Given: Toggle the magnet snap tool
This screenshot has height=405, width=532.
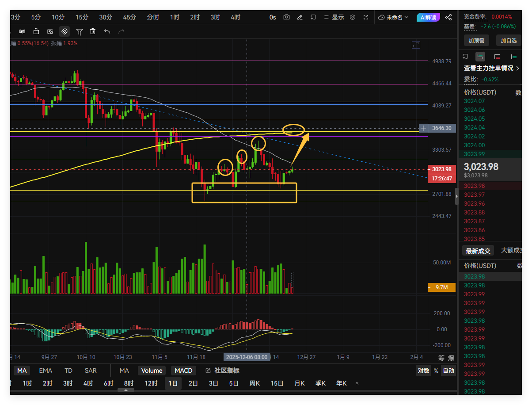Looking at the screenshot, I should click(x=65, y=31).
